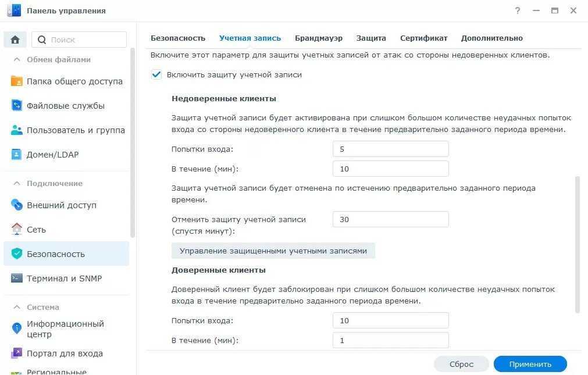Click the help question mark icon
The width and height of the screenshot is (588, 375).
coord(518,10)
